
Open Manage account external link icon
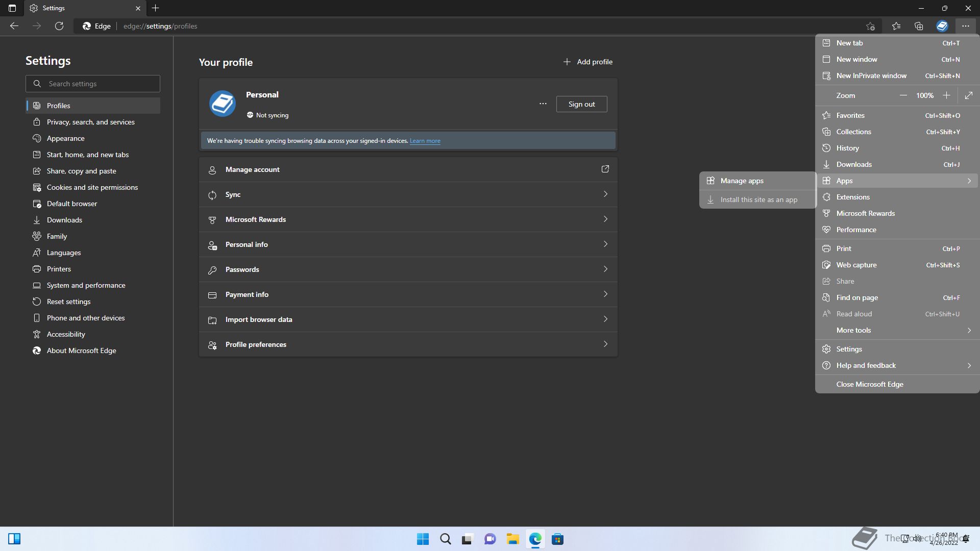click(x=605, y=169)
